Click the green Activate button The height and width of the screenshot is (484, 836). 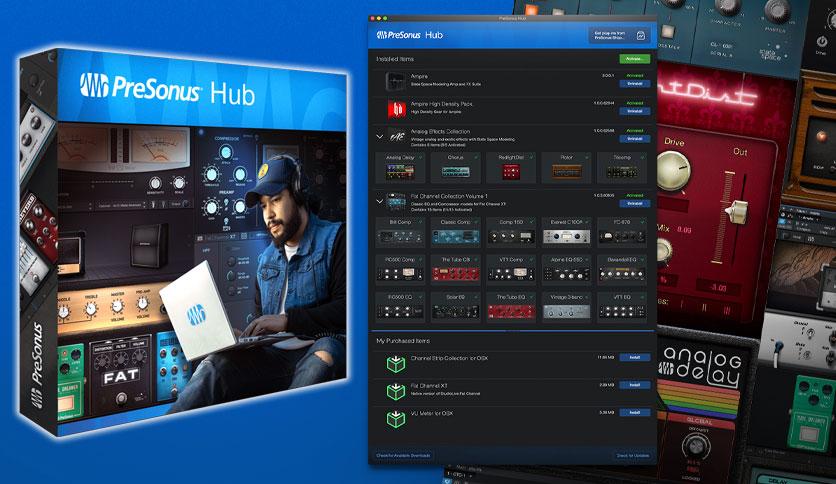click(634, 59)
